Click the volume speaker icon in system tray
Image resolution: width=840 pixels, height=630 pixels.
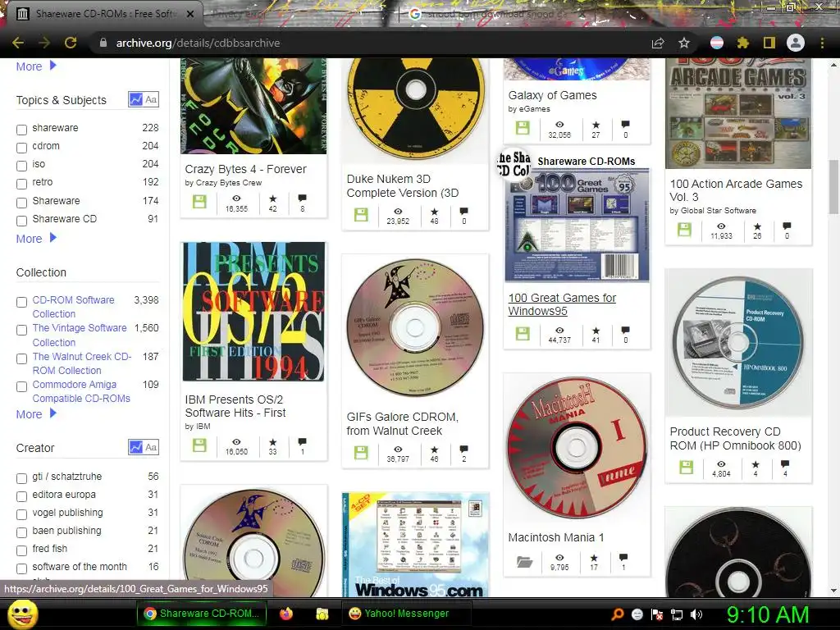(696, 614)
